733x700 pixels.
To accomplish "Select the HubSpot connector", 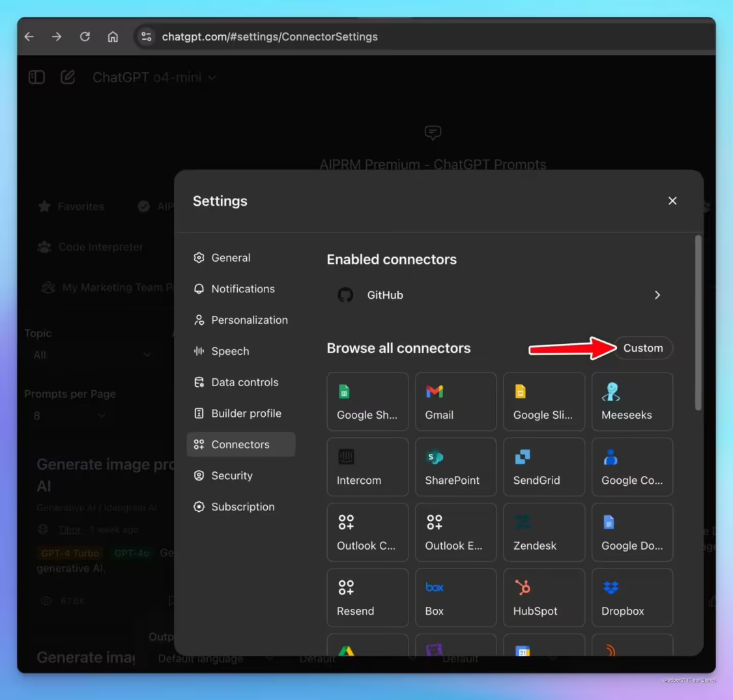I will tap(543, 597).
